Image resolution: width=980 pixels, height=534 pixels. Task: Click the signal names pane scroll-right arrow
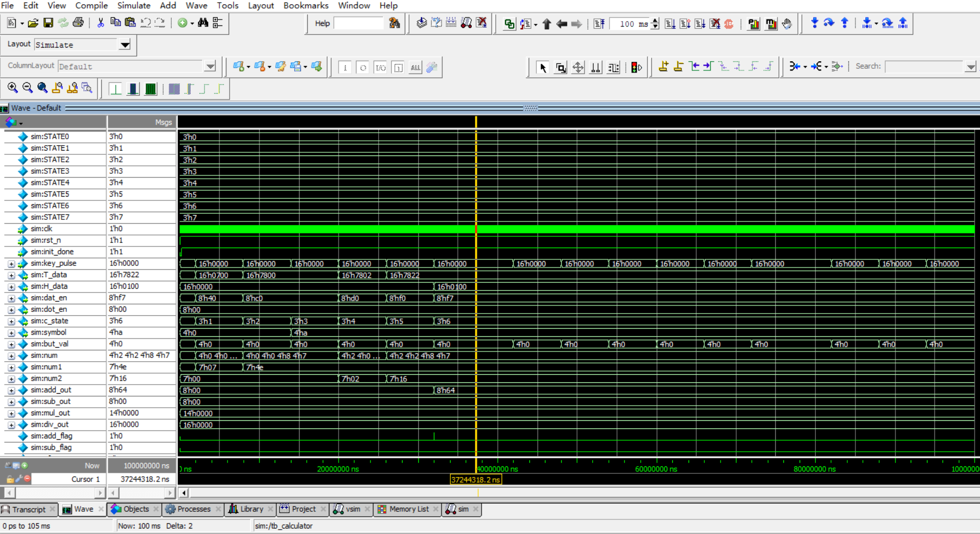(100, 493)
